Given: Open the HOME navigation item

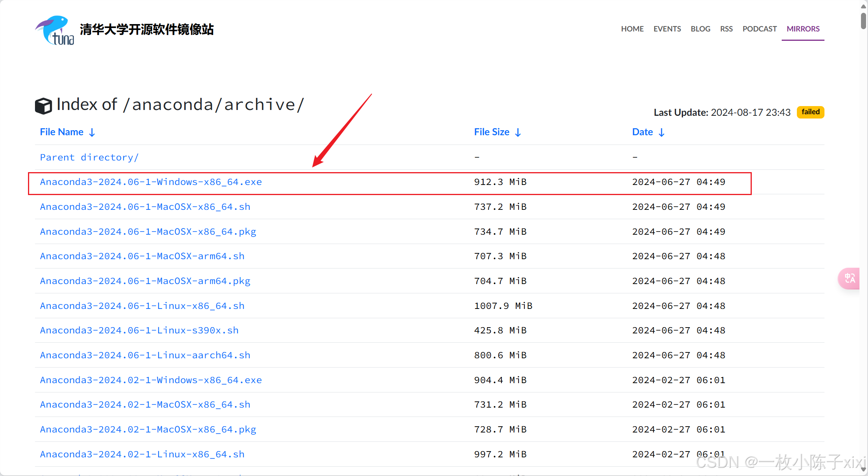Looking at the screenshot, I should [632, 29].
